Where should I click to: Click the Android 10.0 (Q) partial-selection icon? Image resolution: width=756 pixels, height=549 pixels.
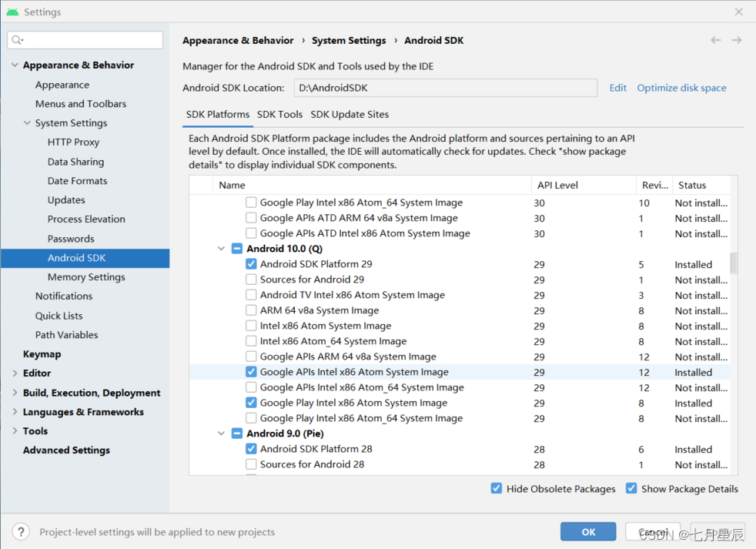pos(236,249)
